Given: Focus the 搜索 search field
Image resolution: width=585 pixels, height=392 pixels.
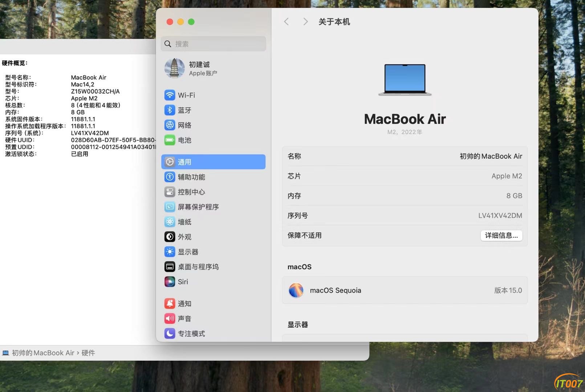Looking at the screenshot, I should point(214,44).
